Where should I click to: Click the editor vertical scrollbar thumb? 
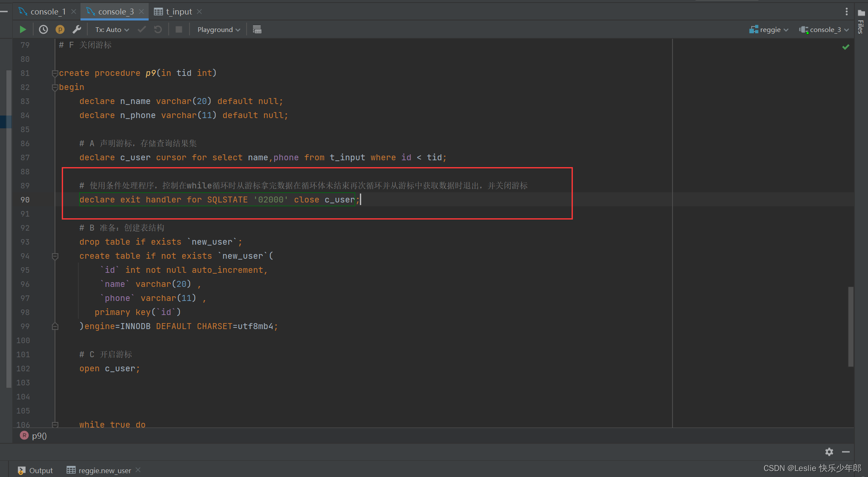click(851, 327)
